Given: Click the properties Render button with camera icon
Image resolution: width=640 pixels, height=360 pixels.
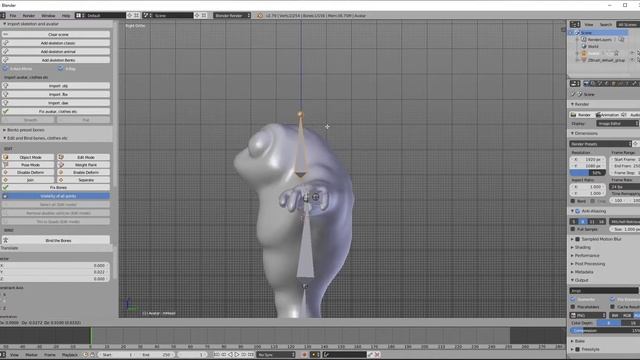Looking at the screenshot, I should tap(581, 115).
